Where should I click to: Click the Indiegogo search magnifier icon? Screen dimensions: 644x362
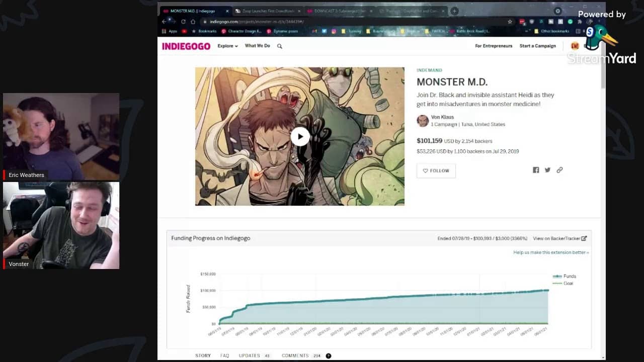click(x=280, y=46)
